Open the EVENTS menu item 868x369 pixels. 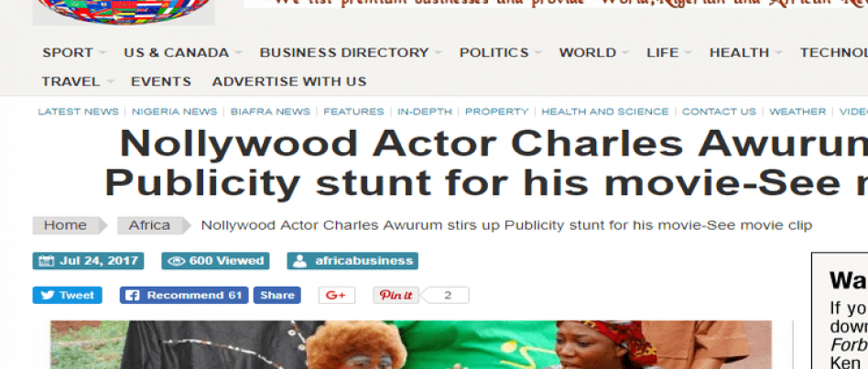point(161,81)
